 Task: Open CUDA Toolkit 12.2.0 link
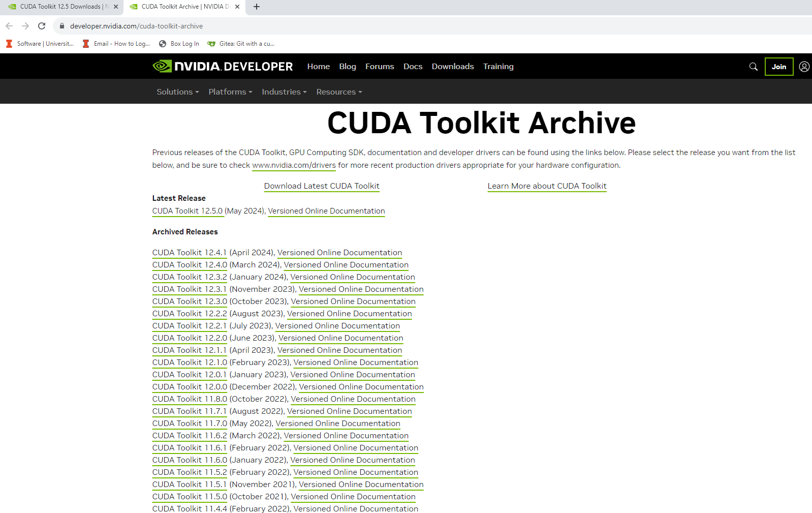[190, 338]
